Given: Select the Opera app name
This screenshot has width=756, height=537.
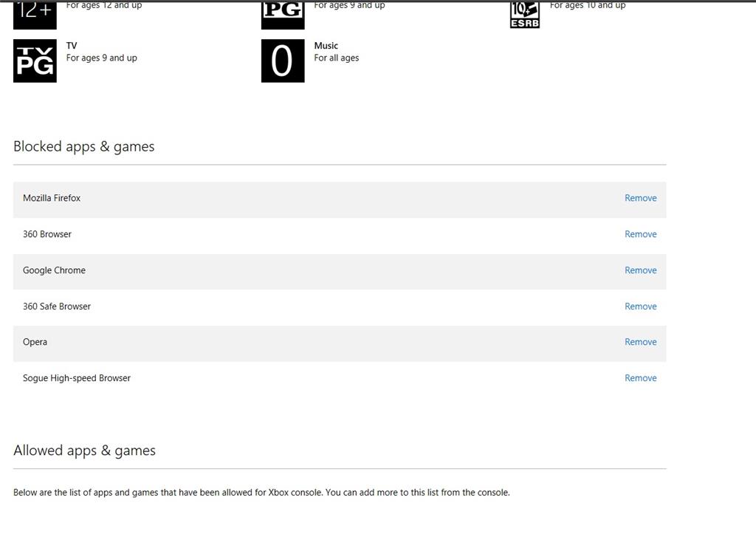Looking at the screenshot, I should (35, 342).
